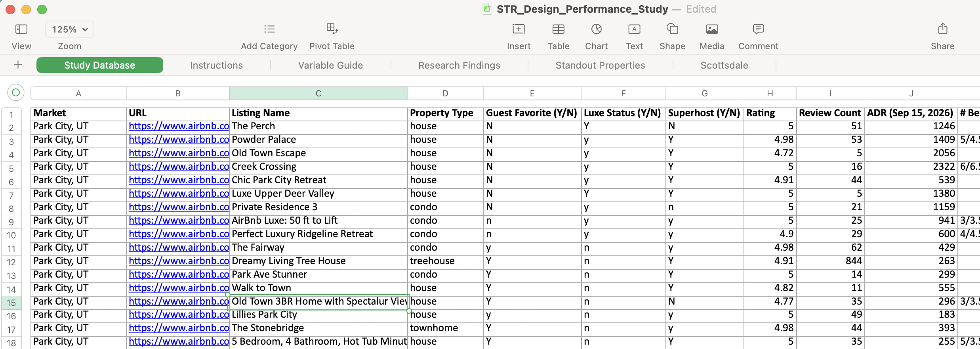Add a new sheet with plus button
Viewport: 980px width, 349px height.
pos(18,65)
